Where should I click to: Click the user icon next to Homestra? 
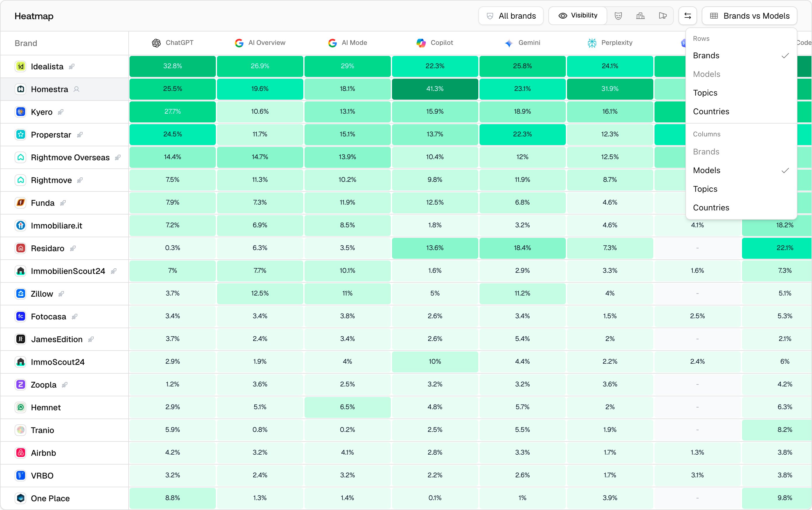point(76,89)
